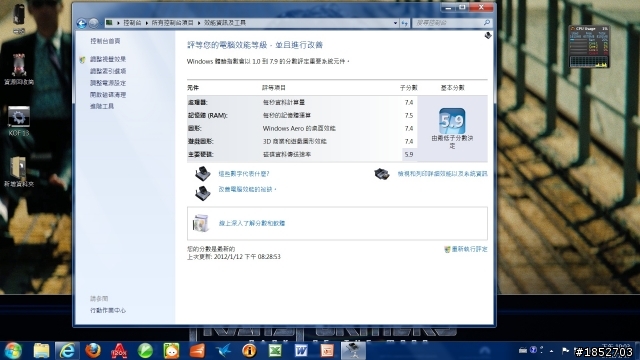Expand the arrow after 控制台 in the breadcrumb

tap(147, 23)
